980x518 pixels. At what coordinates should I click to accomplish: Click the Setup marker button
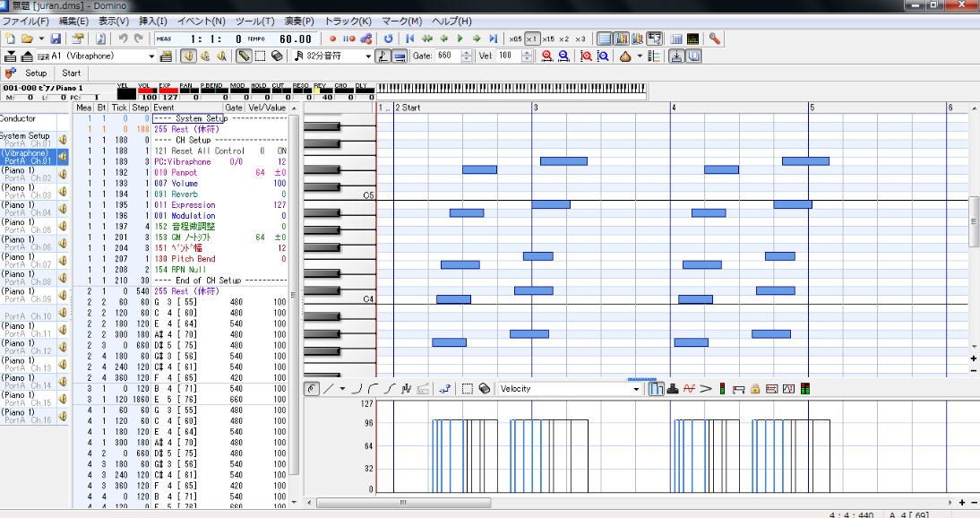tap(36, 73)
